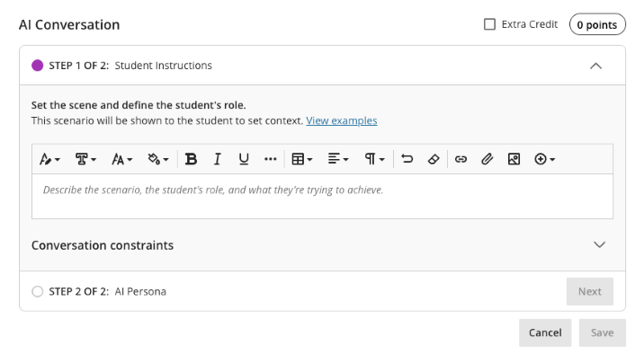Open the View examples link
Image resolution: width=644 pixels, height=363 pixels.
coord(341,120)
